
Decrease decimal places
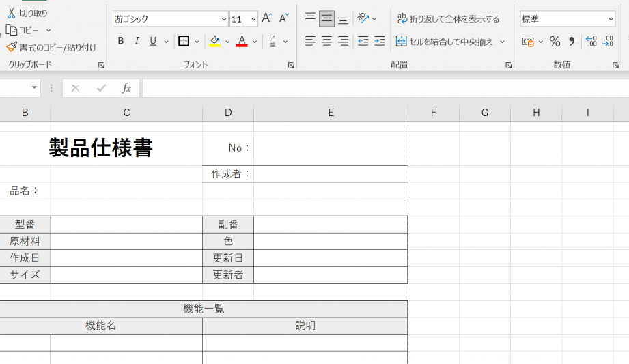[x=608, y=42]
